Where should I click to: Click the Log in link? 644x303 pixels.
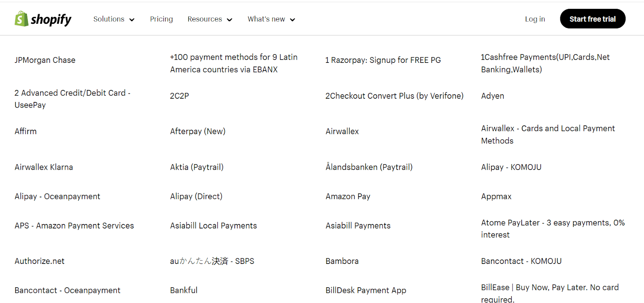tap(535, 19)
